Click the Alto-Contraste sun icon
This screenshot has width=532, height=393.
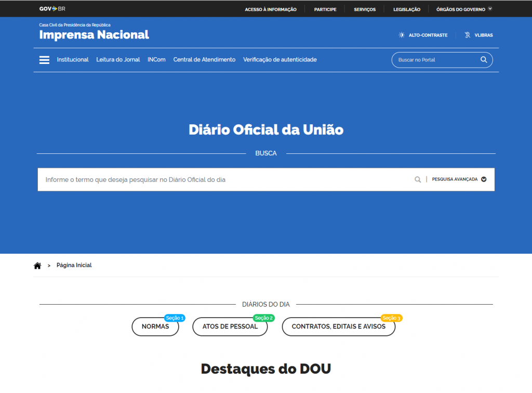tap(402, 35)
